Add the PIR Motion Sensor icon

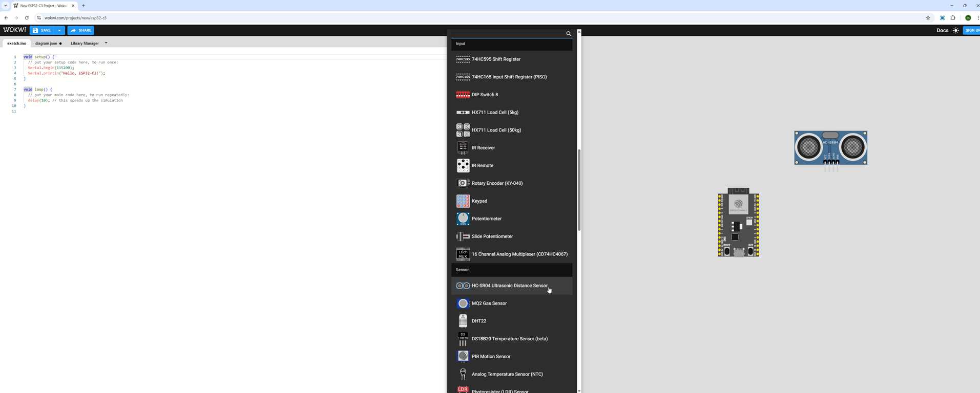pos(463,357)
